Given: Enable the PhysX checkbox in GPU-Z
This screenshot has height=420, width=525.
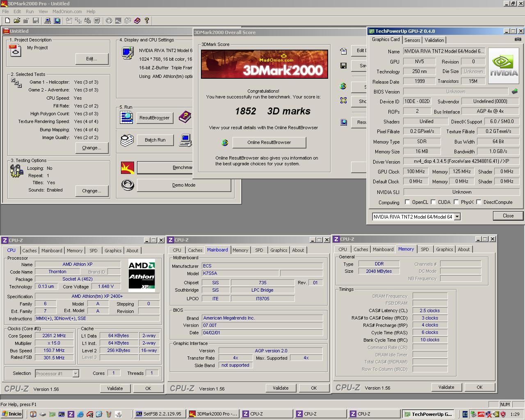Looking at the screenshot, I should (x=456, y=202).
